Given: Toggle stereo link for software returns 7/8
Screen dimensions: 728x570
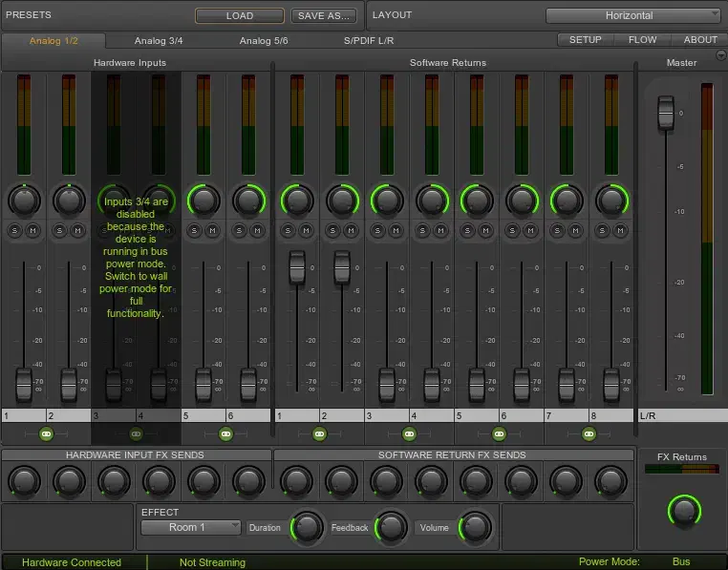Looking at the screenshot, I should click(x=589, y=433).
